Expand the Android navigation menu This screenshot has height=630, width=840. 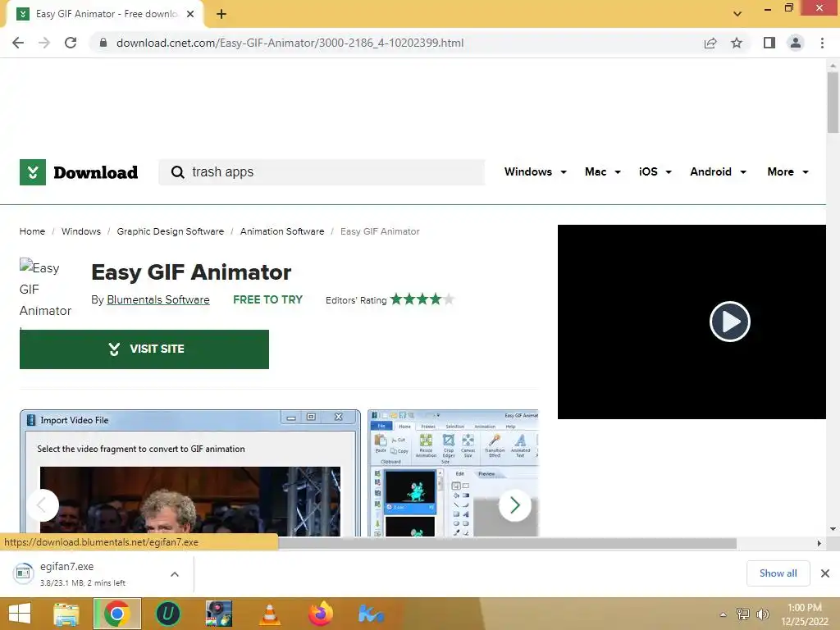click(x=718, y=172)
